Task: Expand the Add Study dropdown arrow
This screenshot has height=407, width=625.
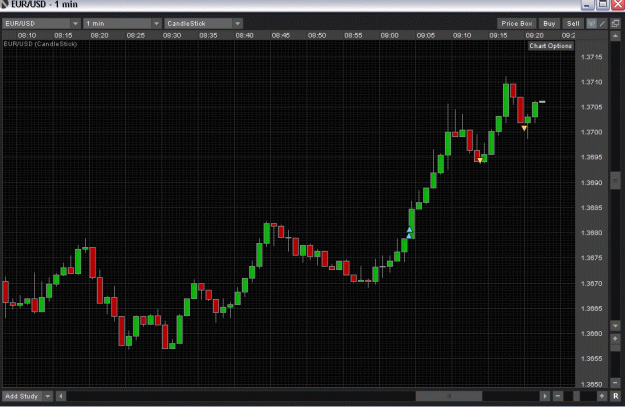Action: 48,396
